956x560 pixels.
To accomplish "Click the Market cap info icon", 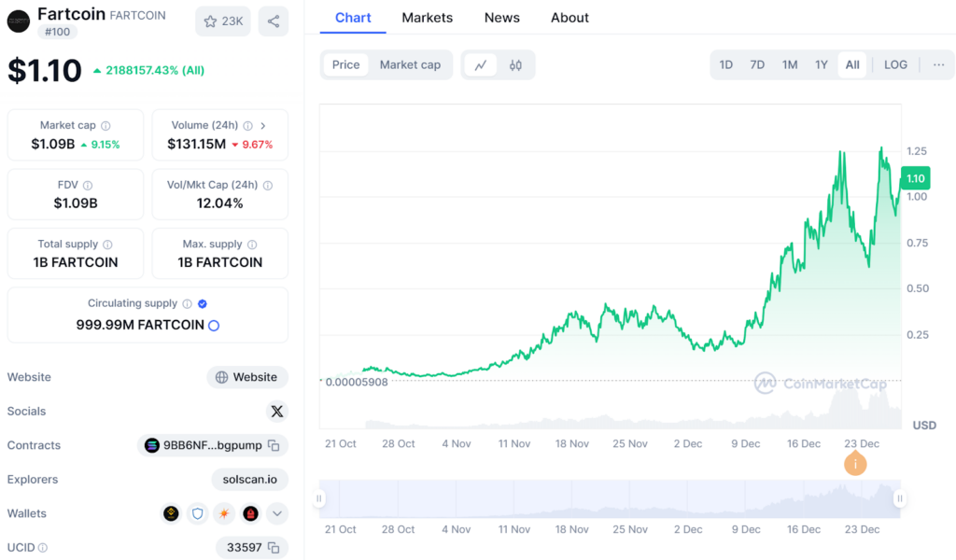I will [105, 126].
